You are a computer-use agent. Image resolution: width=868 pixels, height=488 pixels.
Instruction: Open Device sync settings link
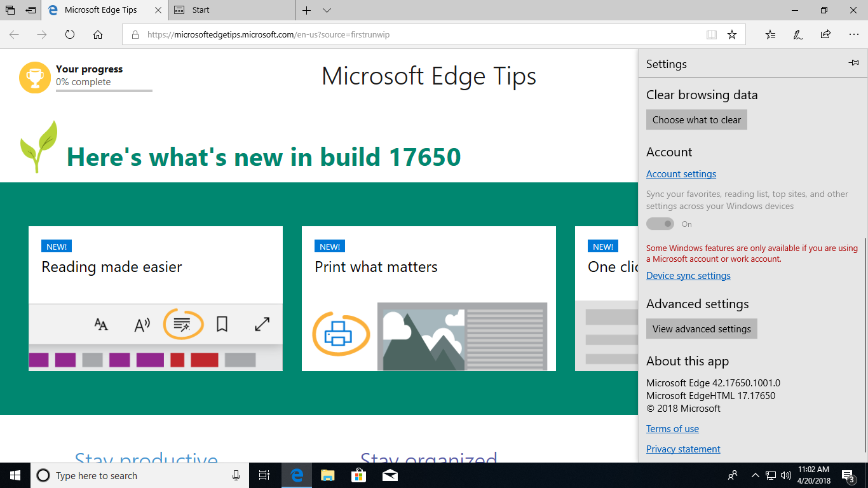(688, 276)
